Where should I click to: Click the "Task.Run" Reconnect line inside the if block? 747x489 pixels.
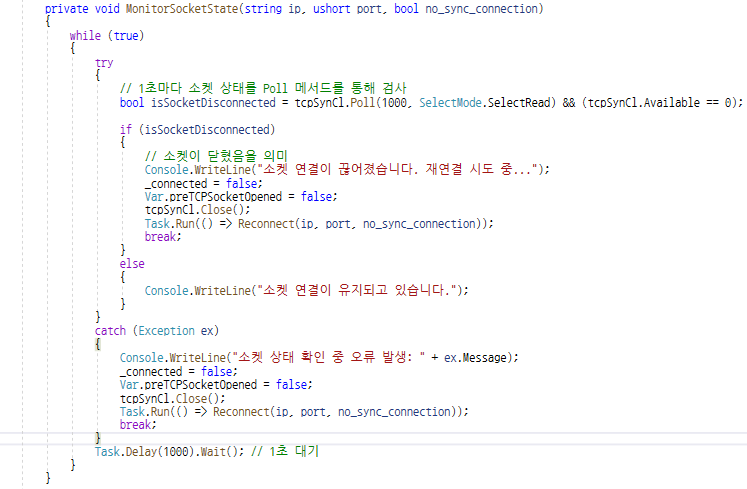(319, 224)
